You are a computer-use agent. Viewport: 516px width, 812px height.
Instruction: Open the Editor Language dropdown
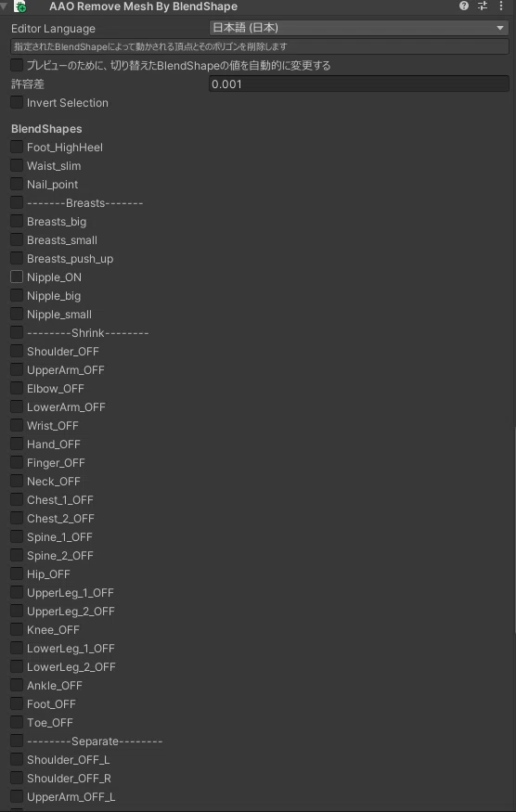(359, 28)
